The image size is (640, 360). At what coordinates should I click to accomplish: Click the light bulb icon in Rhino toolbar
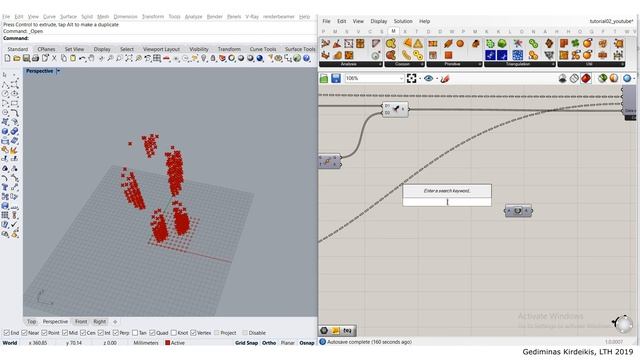point(204,58)
